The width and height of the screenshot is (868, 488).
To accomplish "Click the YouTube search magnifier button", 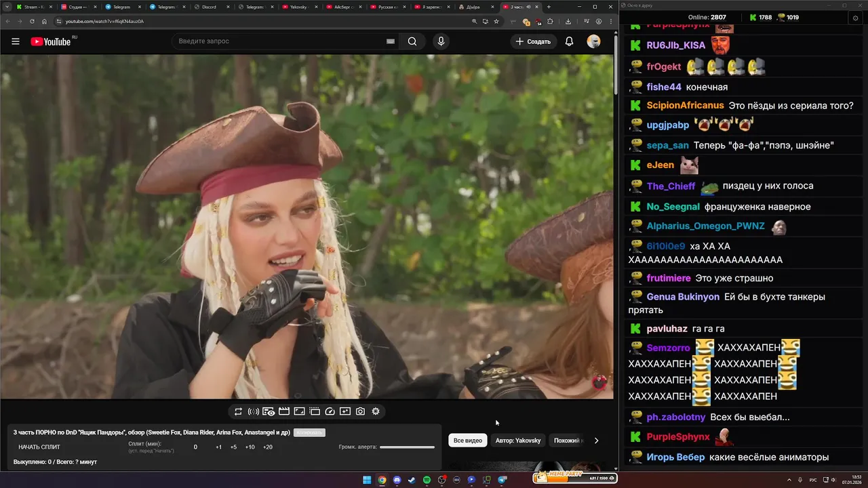I will click(x=412, y=41).
